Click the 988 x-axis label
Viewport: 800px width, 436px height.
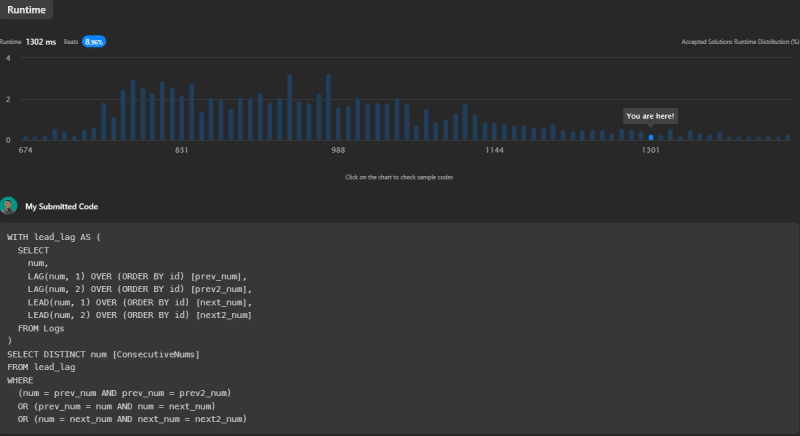point(338,150)
